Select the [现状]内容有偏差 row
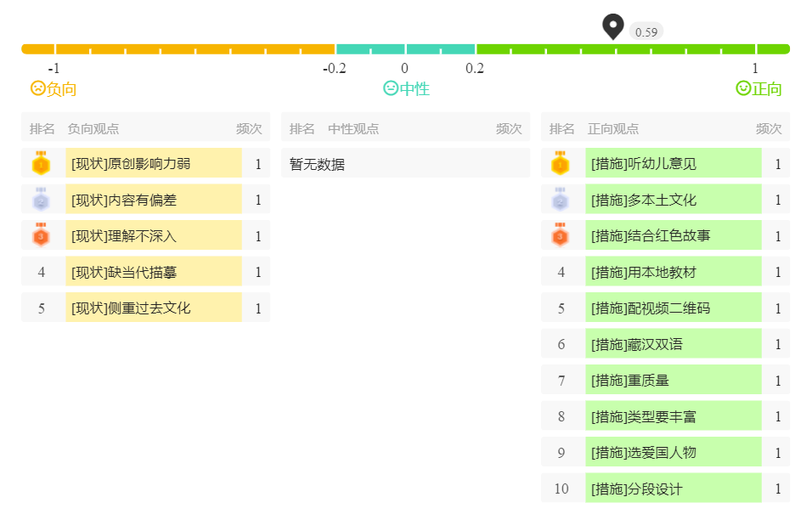 [x=145, y=200]
